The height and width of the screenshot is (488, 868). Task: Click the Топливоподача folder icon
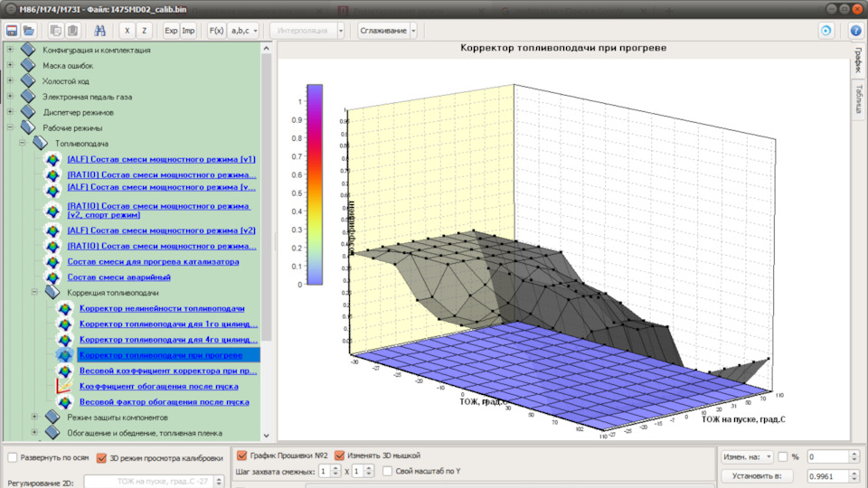pyautogui.click(x=40, y=143)
